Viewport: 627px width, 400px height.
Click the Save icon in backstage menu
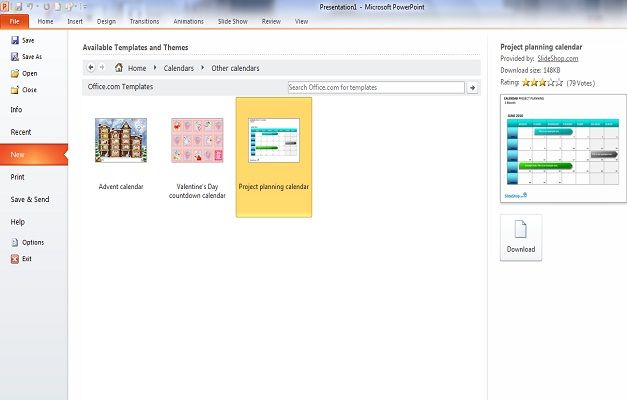click(15, 40)
